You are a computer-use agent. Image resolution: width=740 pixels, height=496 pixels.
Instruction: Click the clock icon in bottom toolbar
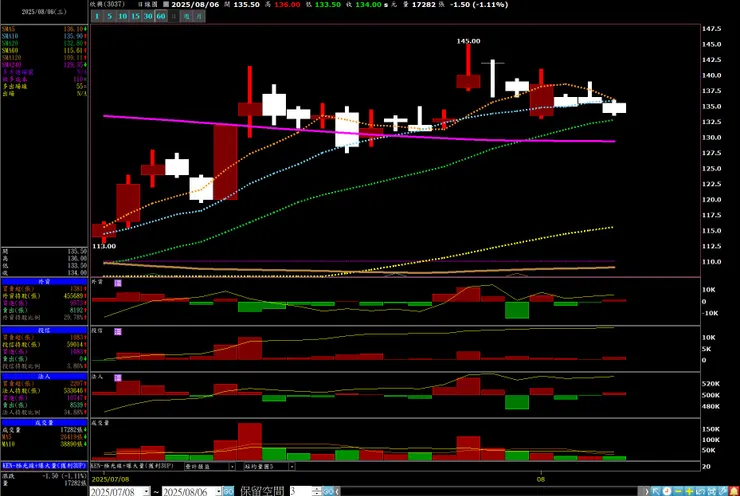pos(667,491)
